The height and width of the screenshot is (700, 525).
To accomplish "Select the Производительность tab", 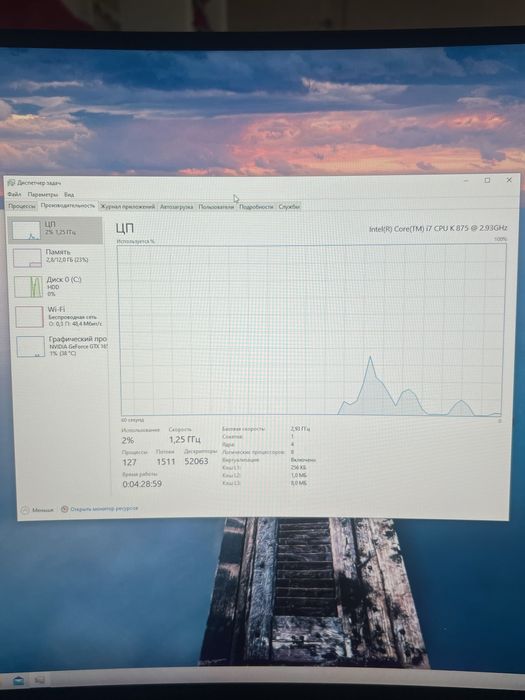I will [68, 206].
